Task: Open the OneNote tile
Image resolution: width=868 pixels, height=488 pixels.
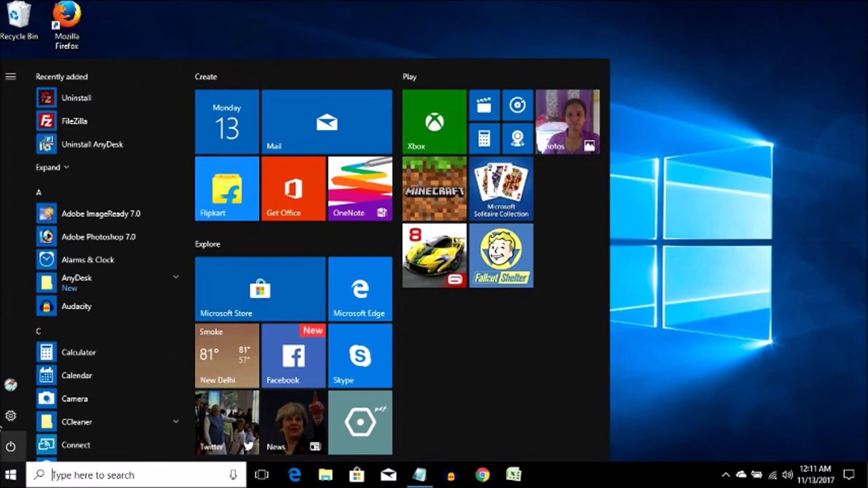Action: point(360,189)
